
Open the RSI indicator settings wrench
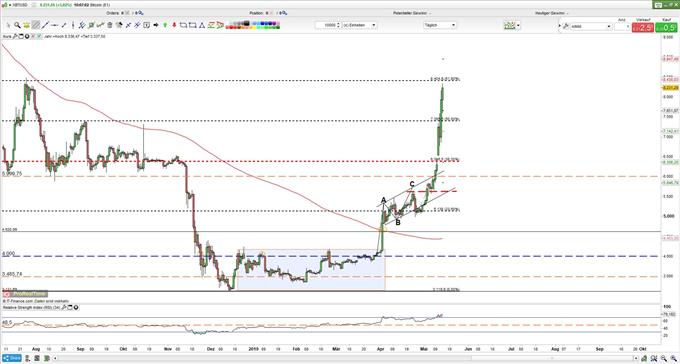pos(64,308)
